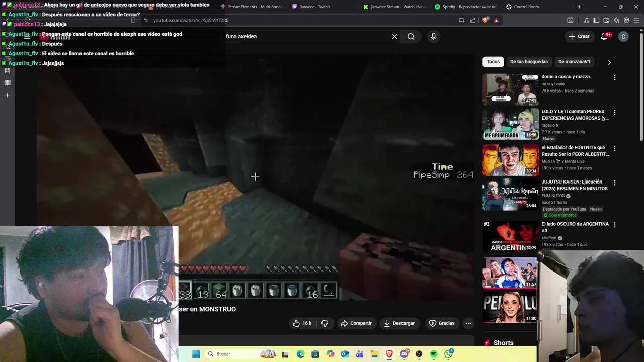This screenshot has width=644, height=362.
Task: Open Copilot from taskbar
Action: (x=330, y=354)
